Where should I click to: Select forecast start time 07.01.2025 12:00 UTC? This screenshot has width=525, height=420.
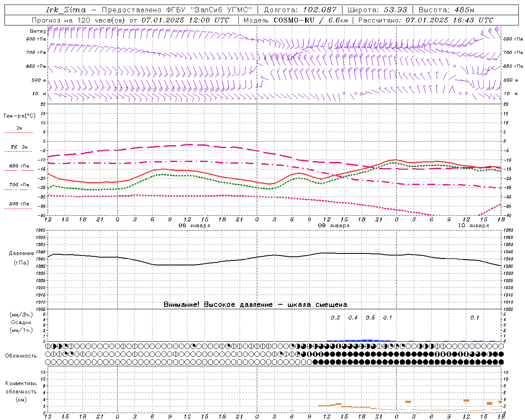(x=185, y=20)
